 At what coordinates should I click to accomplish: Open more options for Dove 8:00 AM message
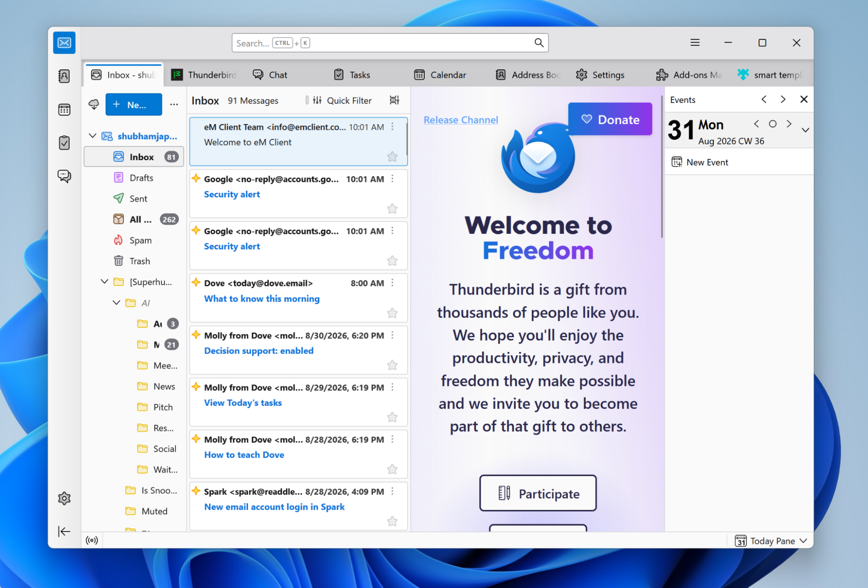393,283
